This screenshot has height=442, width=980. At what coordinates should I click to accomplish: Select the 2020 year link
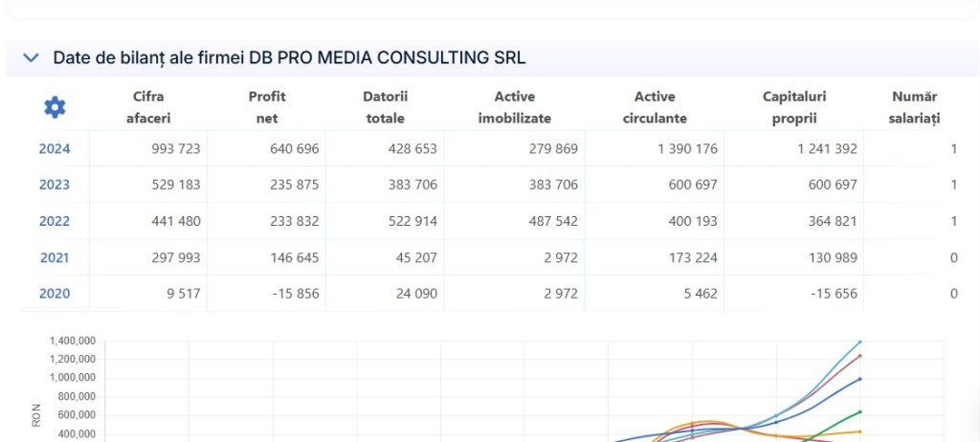[x=55, y=294]
